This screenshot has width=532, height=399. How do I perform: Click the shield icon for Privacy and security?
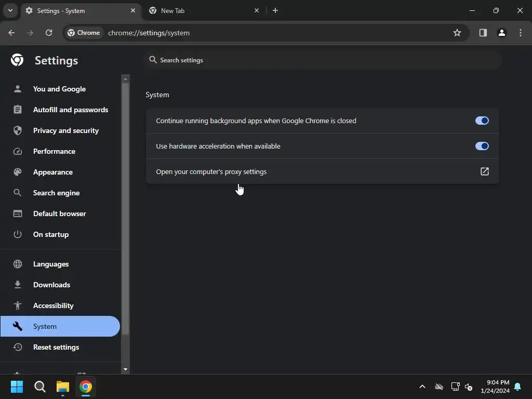[18, 130]
